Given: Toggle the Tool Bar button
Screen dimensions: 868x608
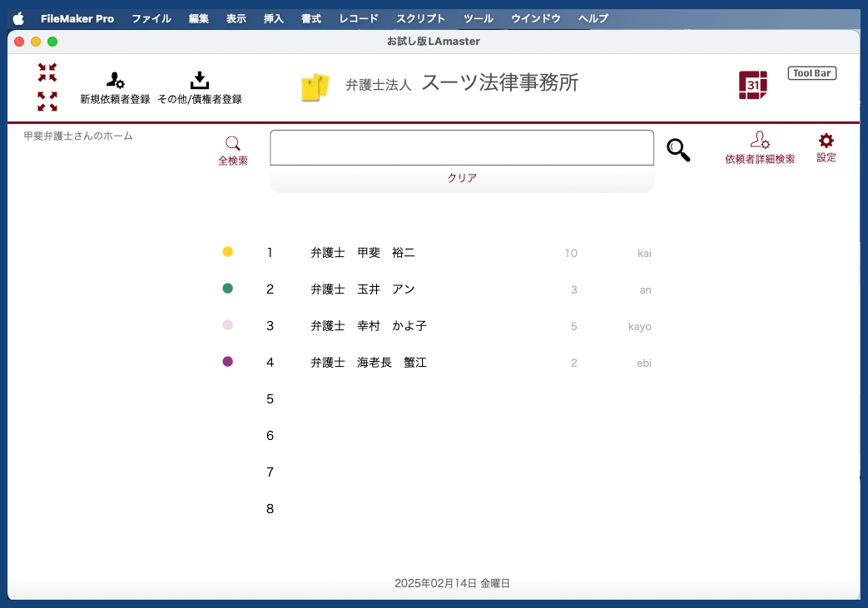Looking at the screenshot, I should (811, 73).
